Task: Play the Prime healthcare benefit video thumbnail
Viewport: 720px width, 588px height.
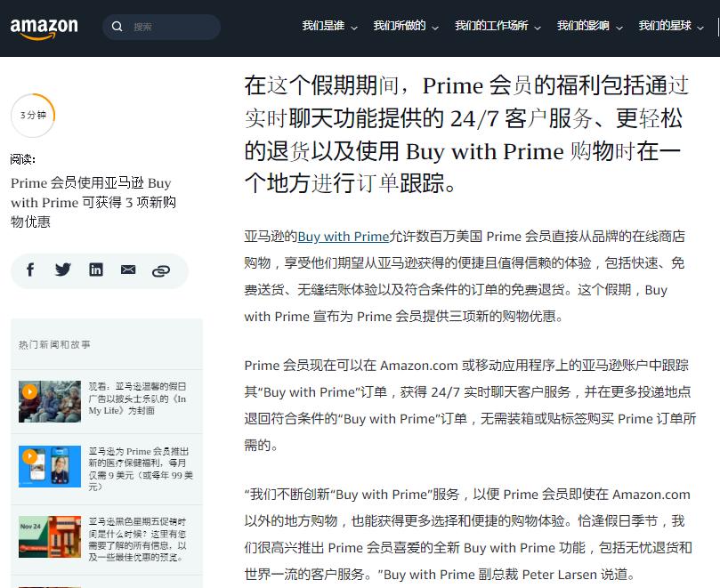Action: 50,466
